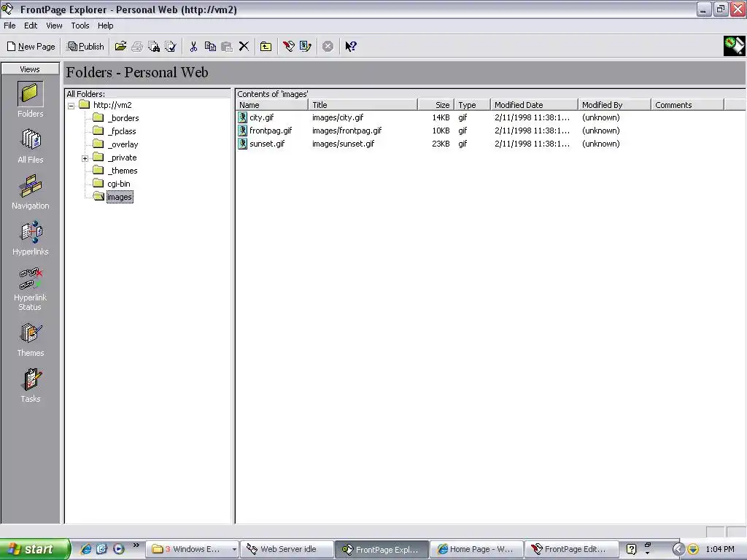Click the 23KB size cell

[441, 144]
